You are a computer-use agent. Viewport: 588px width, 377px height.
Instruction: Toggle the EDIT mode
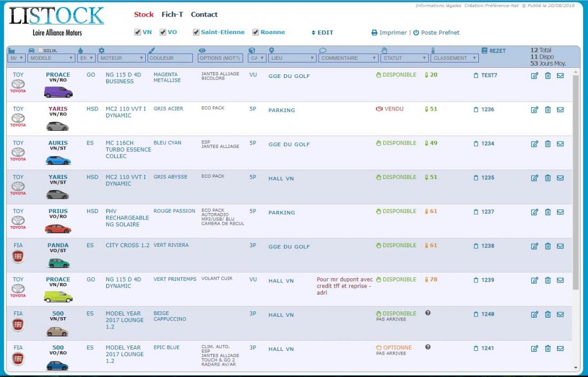point(322,33)
